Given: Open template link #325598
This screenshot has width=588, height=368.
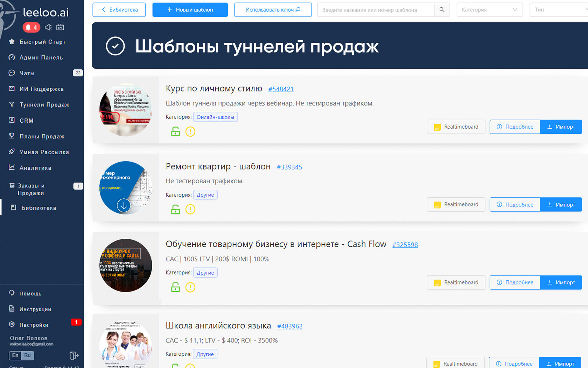Looking at the screenshot, I should (x=405, y=245).
